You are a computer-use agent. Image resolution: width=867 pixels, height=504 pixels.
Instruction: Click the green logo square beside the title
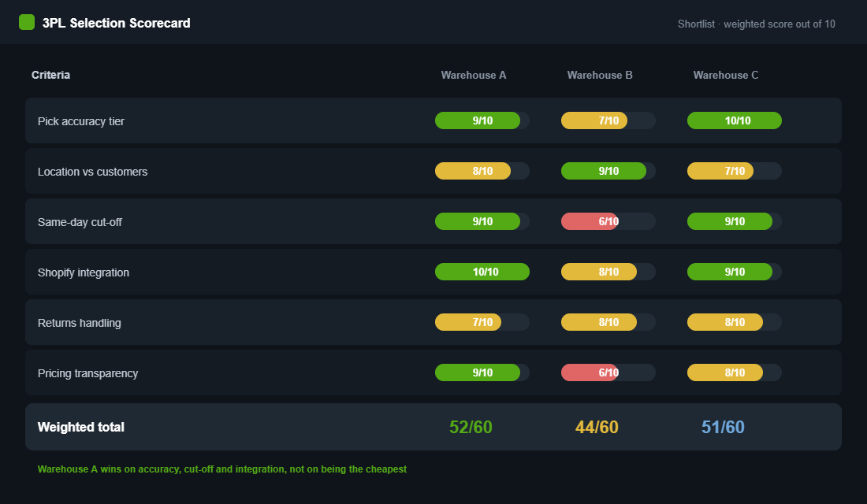tap(27, 22)
